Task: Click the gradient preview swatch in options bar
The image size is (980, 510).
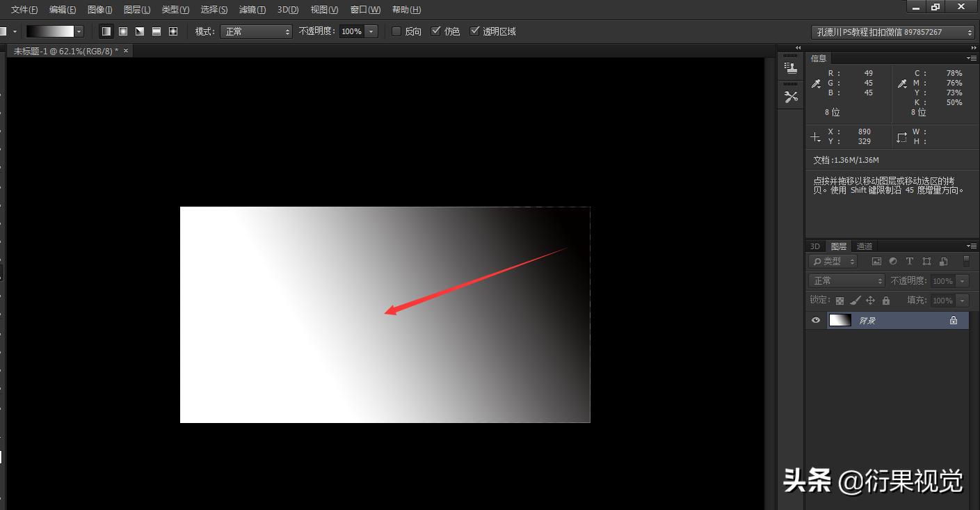Action: coord(49,31)
